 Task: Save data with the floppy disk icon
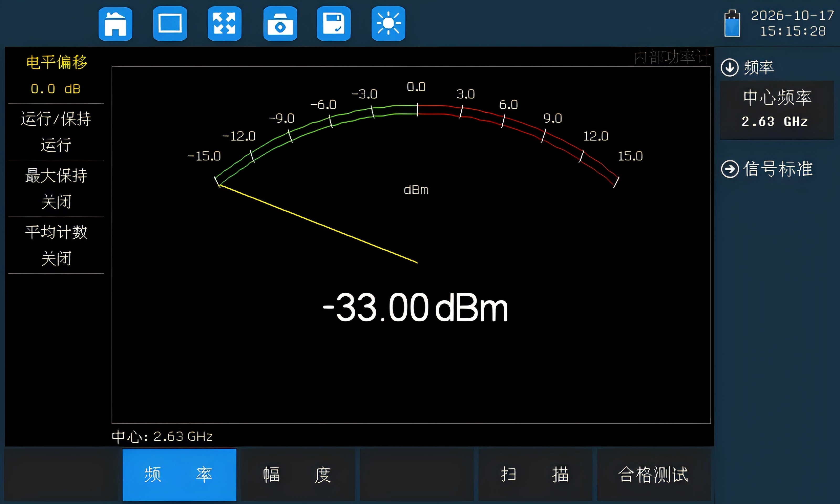[334, 24]
